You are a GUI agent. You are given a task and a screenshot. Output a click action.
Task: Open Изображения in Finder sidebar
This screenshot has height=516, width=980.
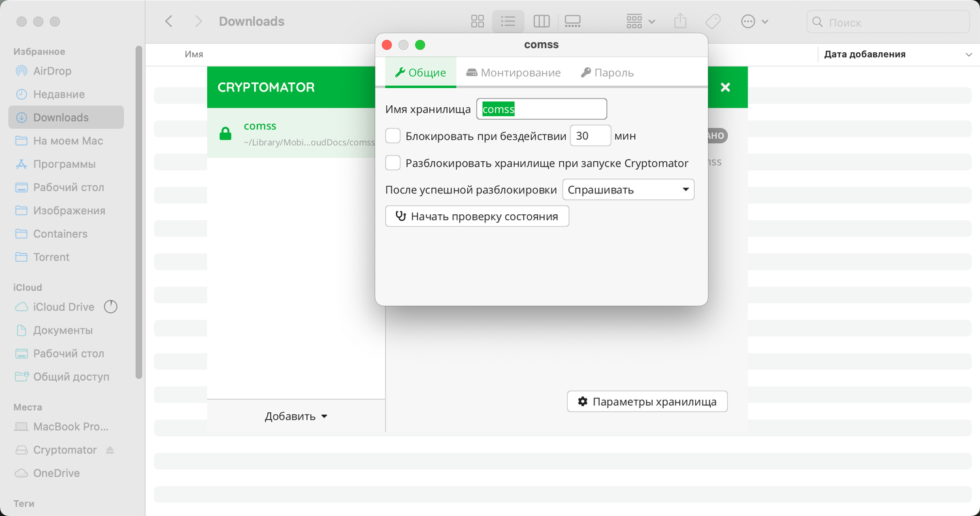coord(66,210)
